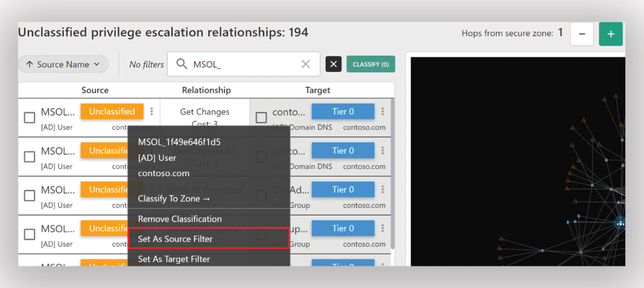Open three-dot menu for DnsAd... target
The image size is (644, 288).
click(x=382, y=189)
